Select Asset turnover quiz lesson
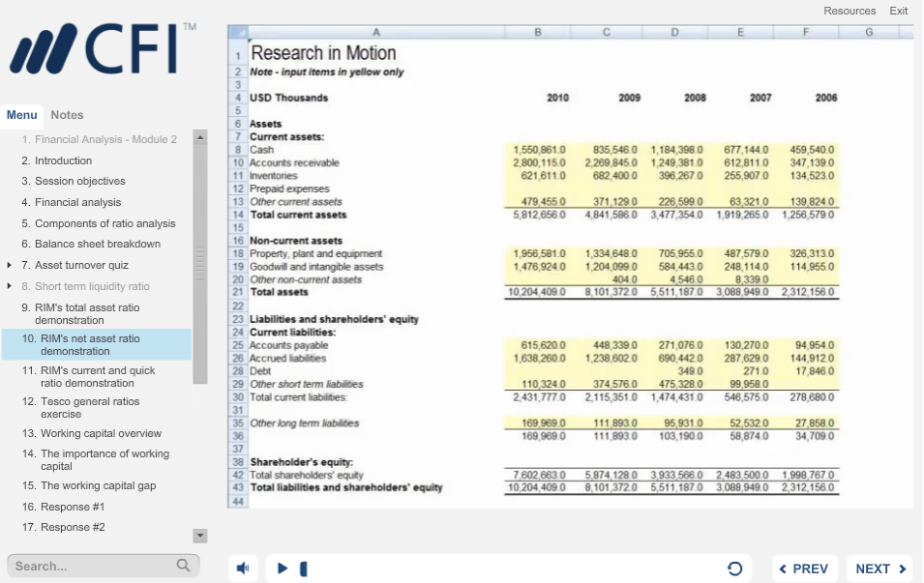 point(75,265)
